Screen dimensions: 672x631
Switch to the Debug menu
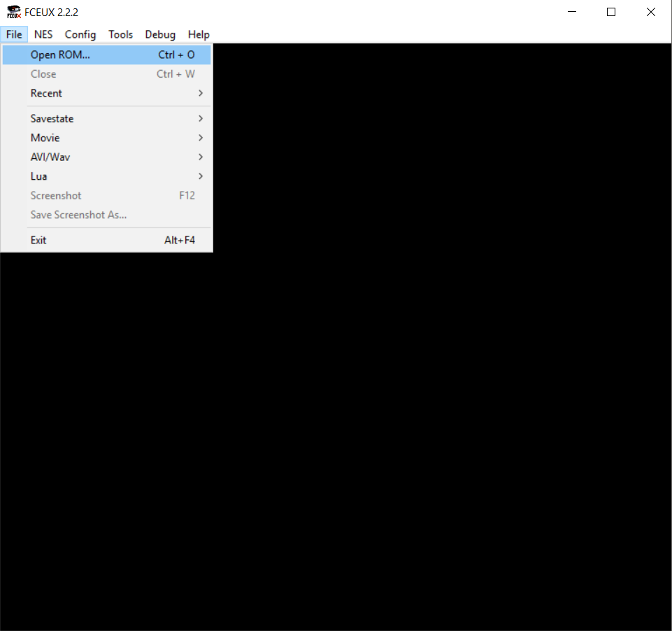point(160,34)
